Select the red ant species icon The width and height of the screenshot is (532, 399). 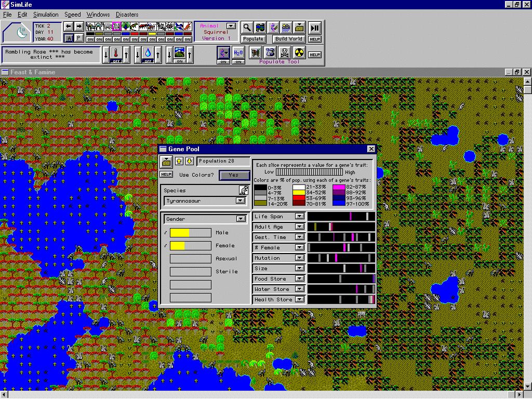[x=143, y=26]
